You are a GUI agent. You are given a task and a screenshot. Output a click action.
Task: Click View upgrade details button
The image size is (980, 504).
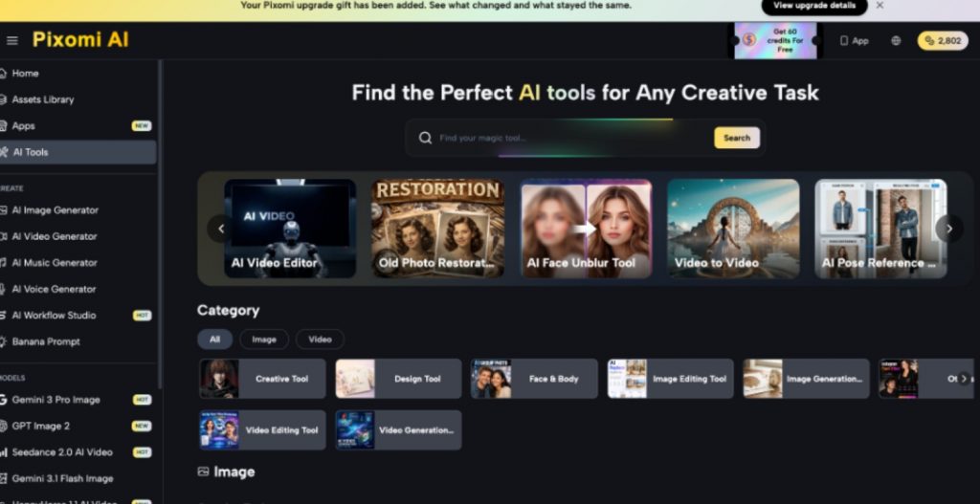point(814,6)
